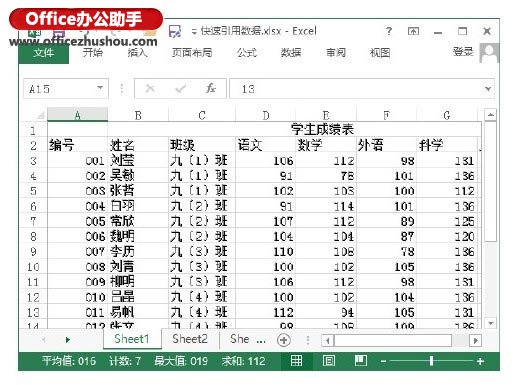
Task: Open the 文件 (File) tab
Action: (x=44, y=53)
